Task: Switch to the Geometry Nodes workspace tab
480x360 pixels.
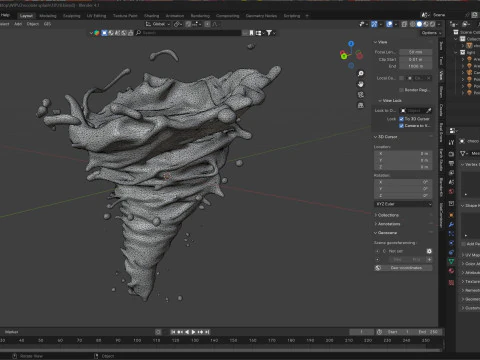Action: coord(261,16)
